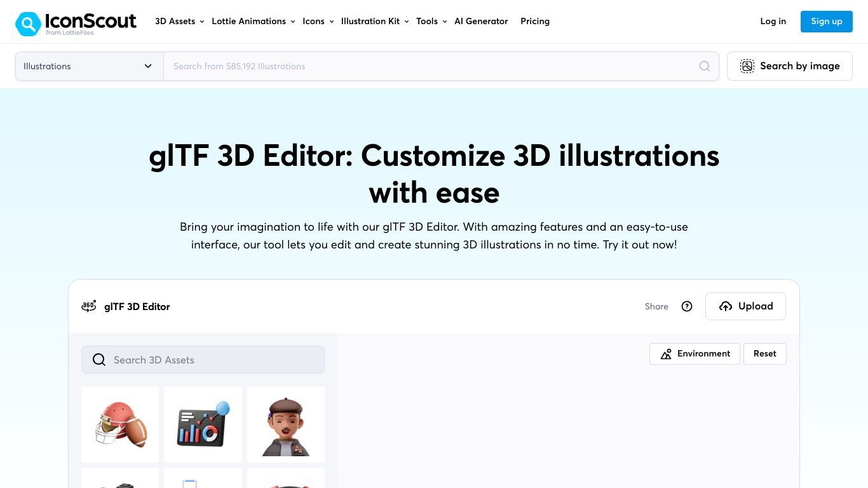Click the 360 glTF 3D Editor icon

89,306
